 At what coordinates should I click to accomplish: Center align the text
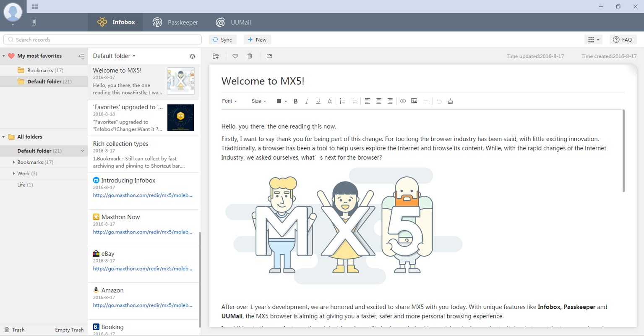pos(379,101)
